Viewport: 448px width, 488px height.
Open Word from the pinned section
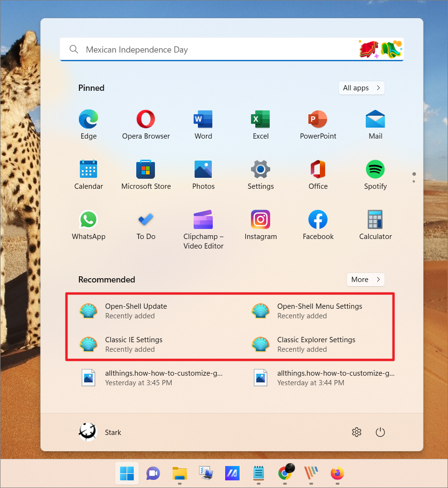203,125
